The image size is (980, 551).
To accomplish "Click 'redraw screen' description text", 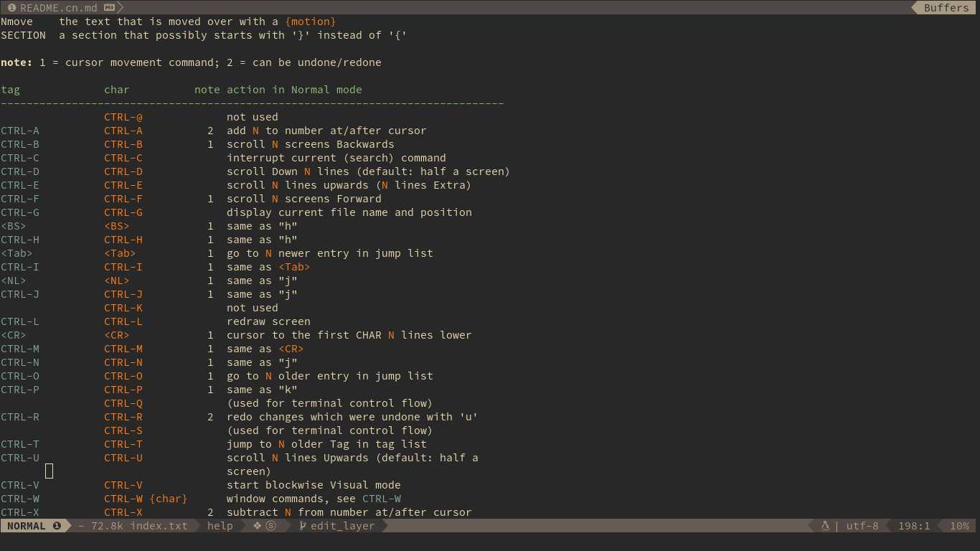I will 268,321.
